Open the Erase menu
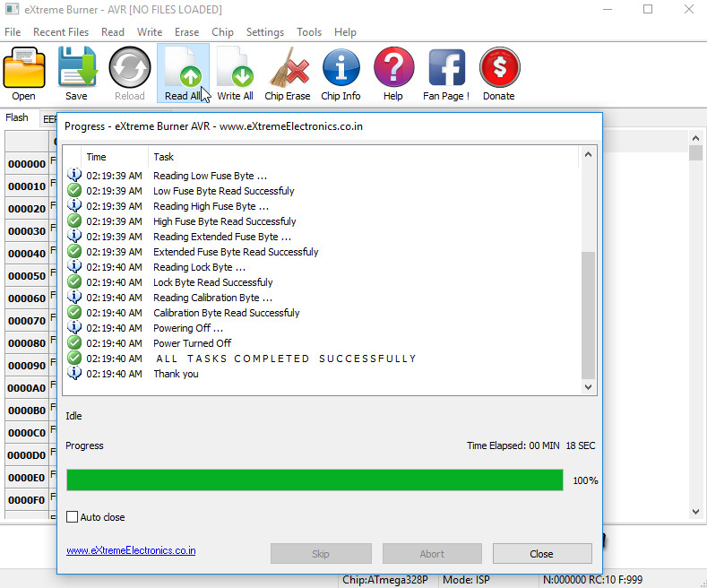The image size is (707, 588). point(187,32)
